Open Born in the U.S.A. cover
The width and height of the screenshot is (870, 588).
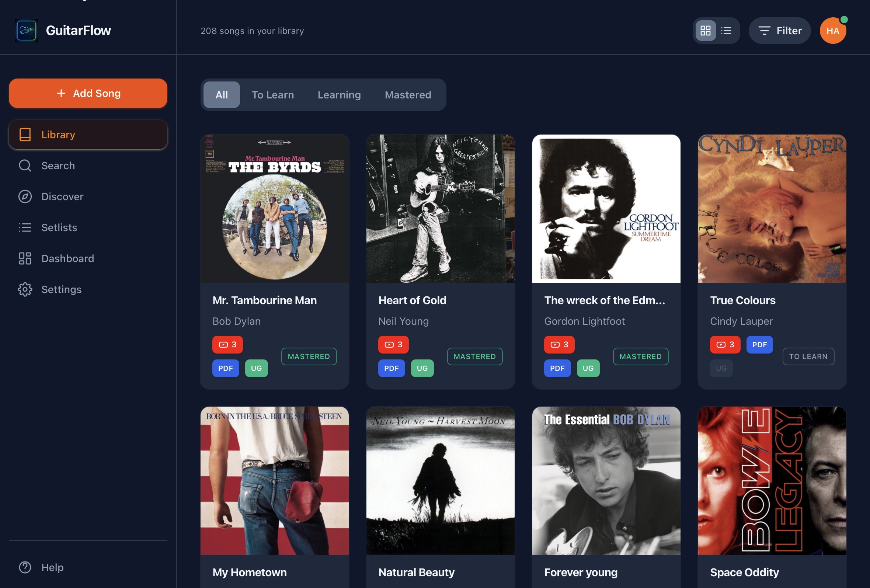tap(274, 481)
